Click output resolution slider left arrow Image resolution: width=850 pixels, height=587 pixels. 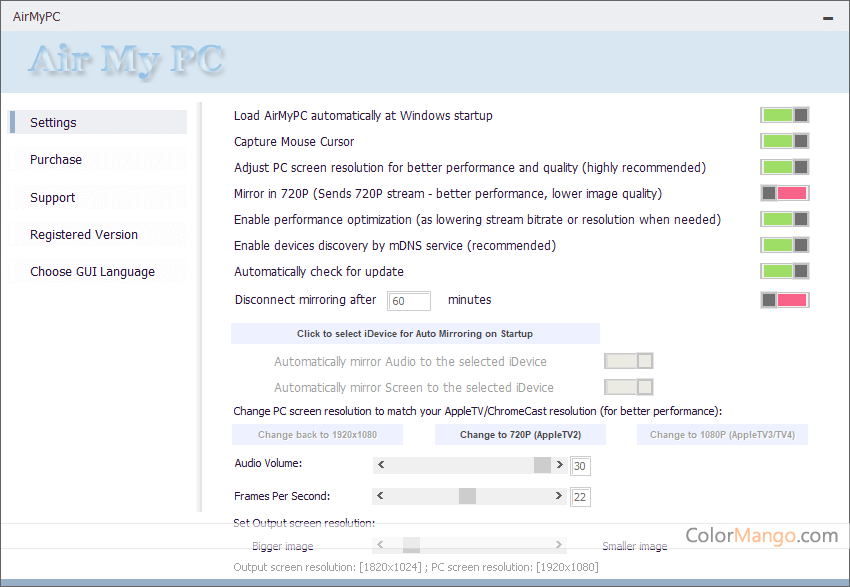pyautogui.click(x=380, y=545)
